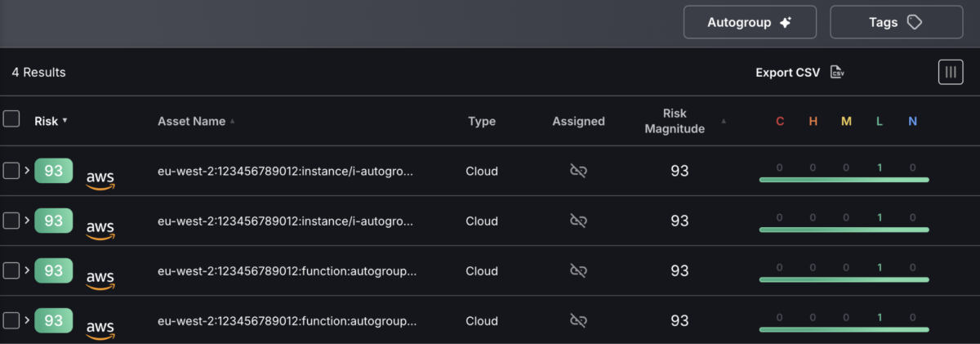This screenshot has width=980, height=344.
Task: Click the Type column header
Action: 482,121
